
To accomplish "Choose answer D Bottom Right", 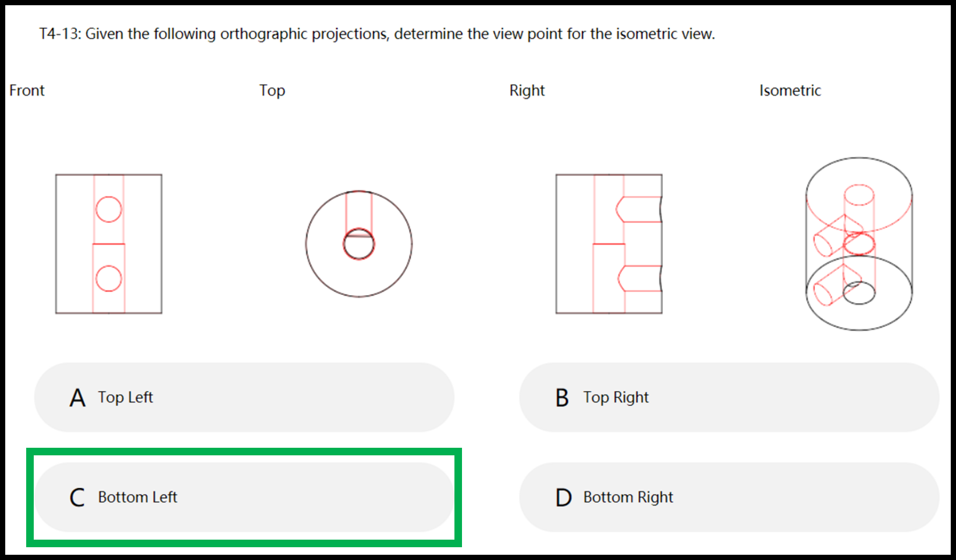I will [x=729, y=497].
